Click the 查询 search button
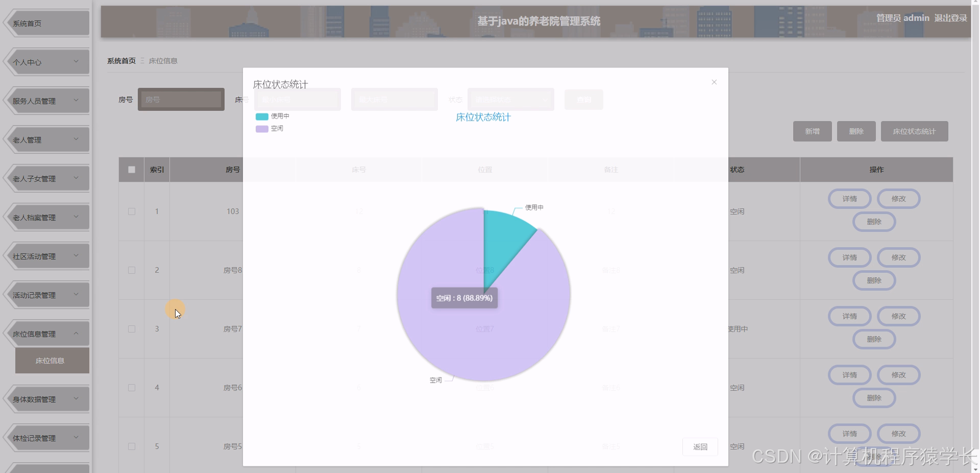 pyautogui.click(x=583, y=100)
